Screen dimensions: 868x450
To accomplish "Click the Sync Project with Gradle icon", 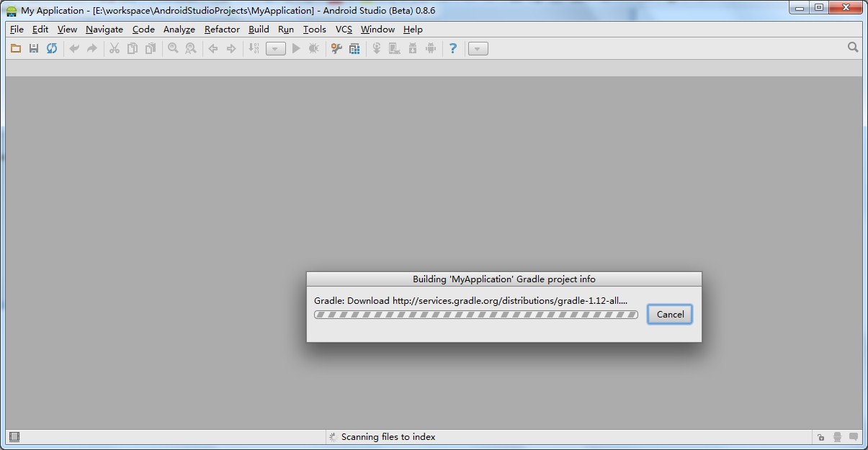I will pyautogui.click(x=376, y=48).
